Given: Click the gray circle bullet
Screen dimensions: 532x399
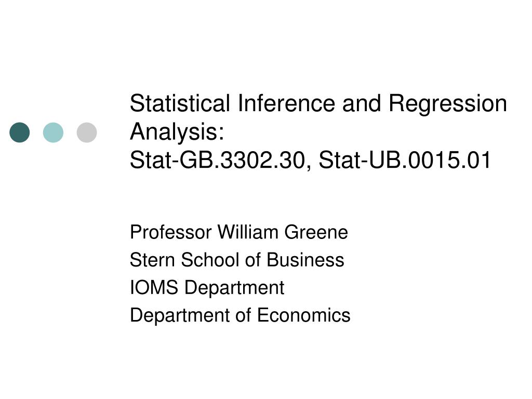Looking at the screenshot, I should pyautogui.click(x=87, y=132).
